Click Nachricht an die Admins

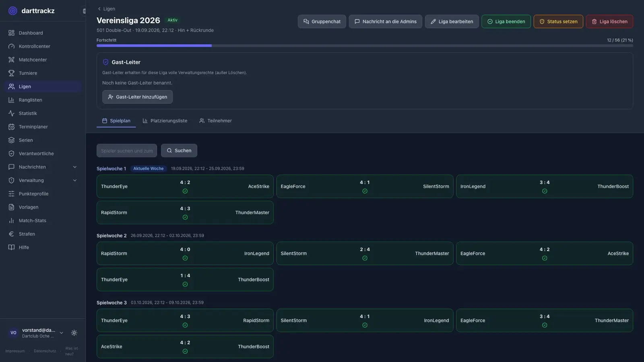pyautogui.click(x=385, y=22)
